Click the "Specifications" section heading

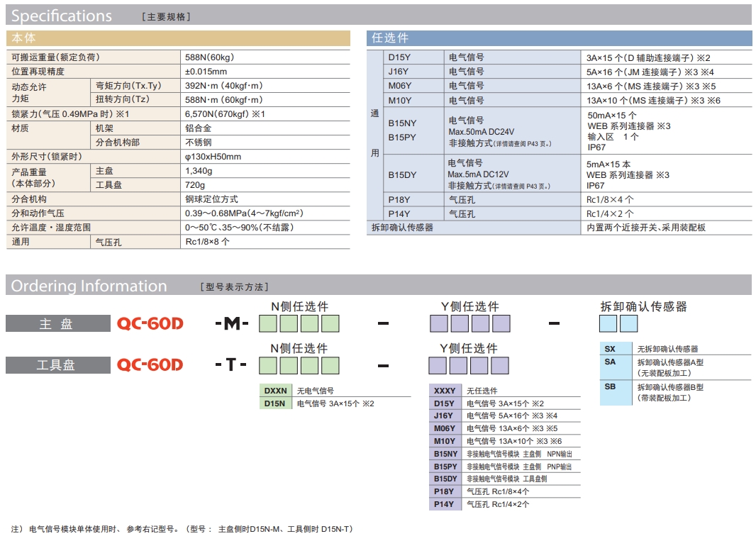[x=61, y=16]
